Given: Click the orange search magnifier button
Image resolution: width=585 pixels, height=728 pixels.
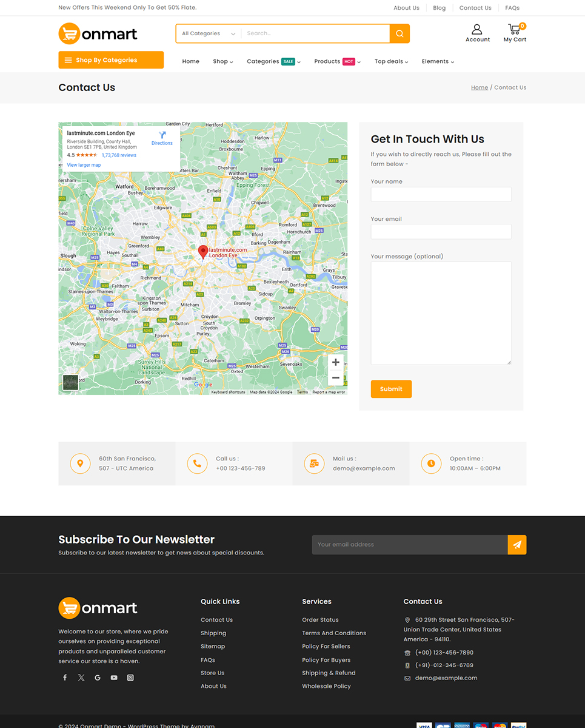Looking at the screenshot, I should coord(399,34).
